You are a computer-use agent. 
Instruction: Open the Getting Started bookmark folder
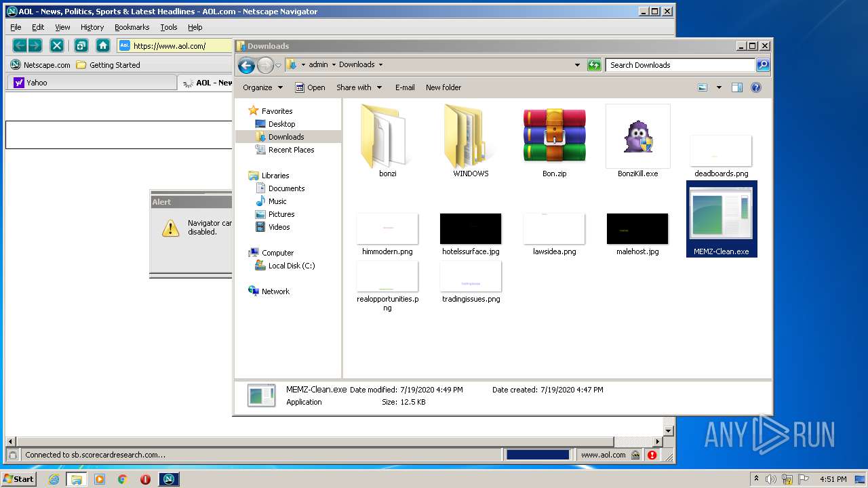click(x=108, y=65)
